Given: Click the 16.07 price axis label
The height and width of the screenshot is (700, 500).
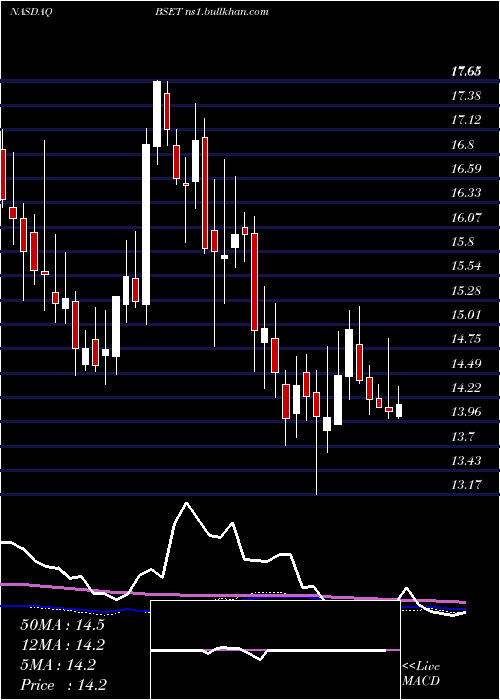Looking at the screenshot, I should 467,217.
